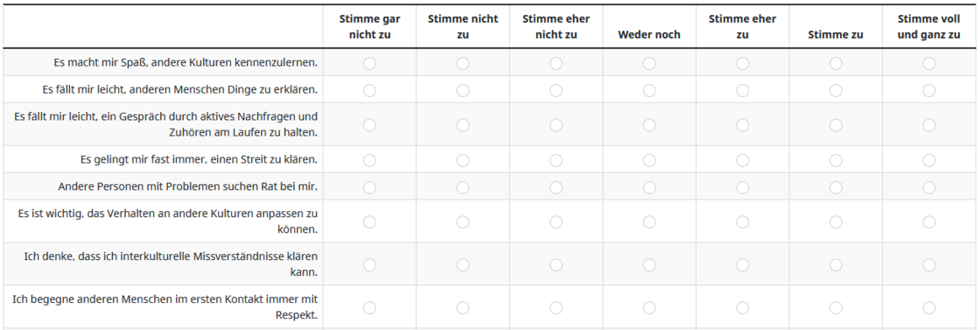Choose 'Stimme gar nicht zu' for 'Streit zu klären' row
Screen dimensions: 980x330
pyautogui.click(x=369, y=161)
